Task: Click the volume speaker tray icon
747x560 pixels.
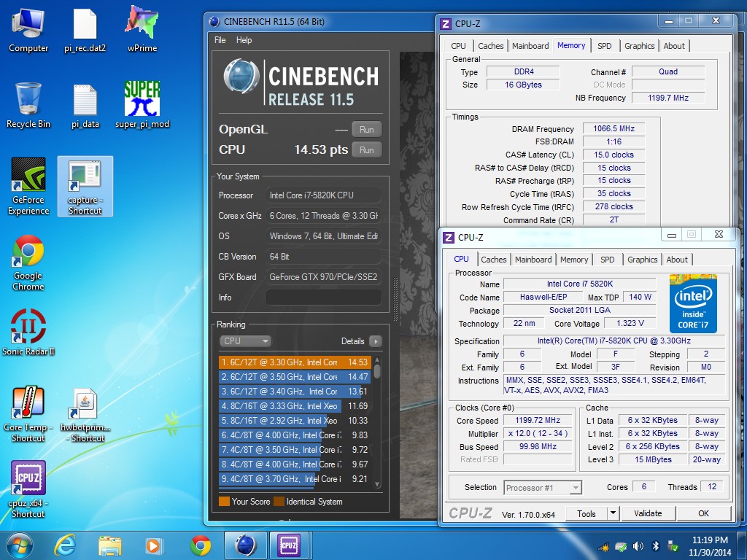Action: click(638, 546)
